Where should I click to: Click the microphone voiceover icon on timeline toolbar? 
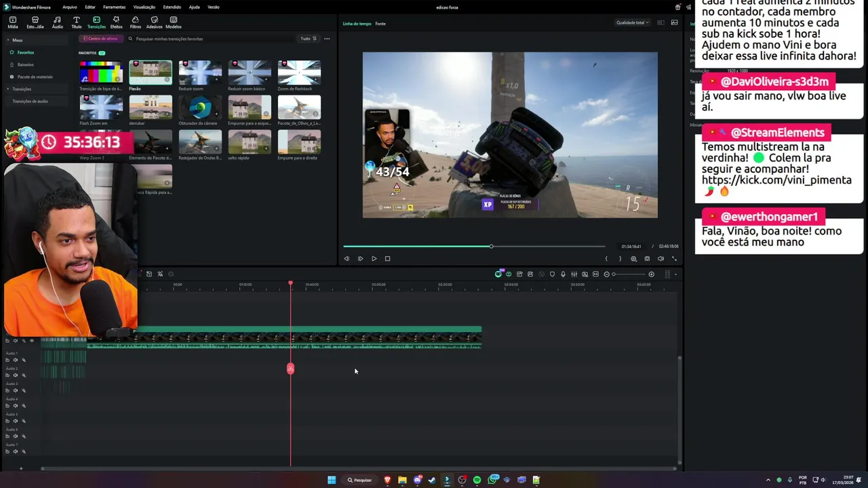563,274
